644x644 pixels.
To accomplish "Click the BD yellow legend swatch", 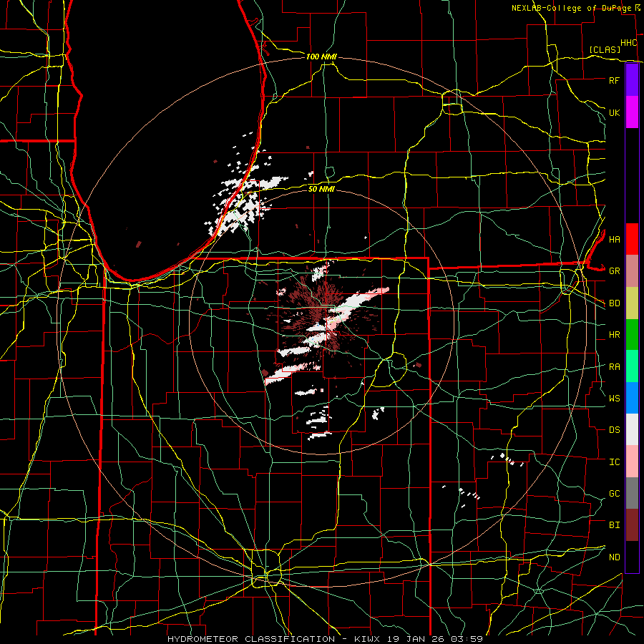I will [632, 303].
